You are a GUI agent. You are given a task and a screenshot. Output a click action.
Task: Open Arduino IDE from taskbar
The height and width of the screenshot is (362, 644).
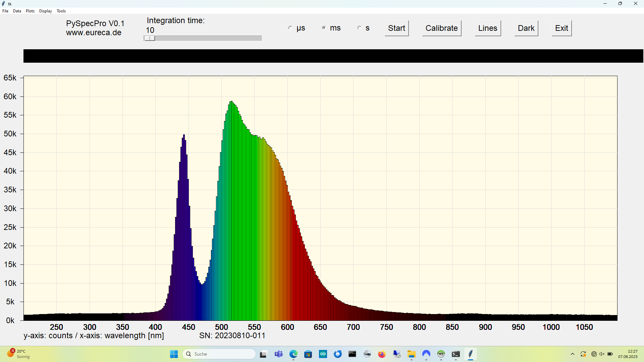(x=323, y=354)
